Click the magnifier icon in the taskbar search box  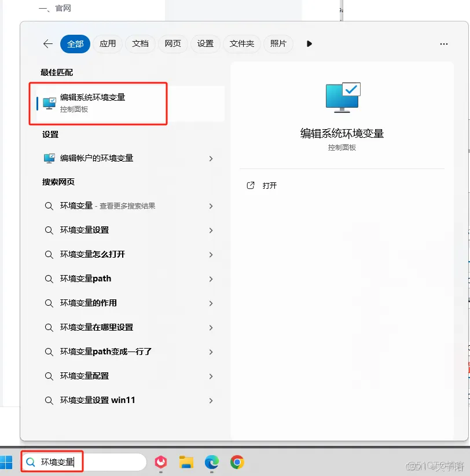click(30, 462)
